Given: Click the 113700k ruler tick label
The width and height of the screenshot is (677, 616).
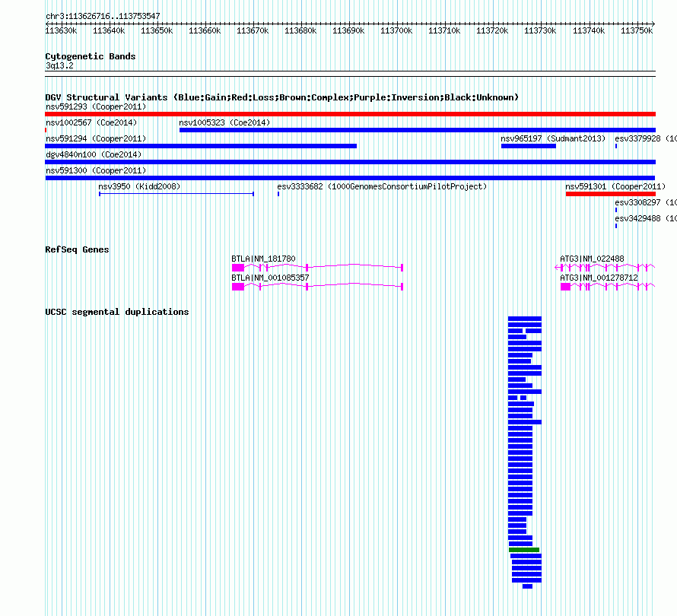Looking at the screenshot, I should [396, 30].
